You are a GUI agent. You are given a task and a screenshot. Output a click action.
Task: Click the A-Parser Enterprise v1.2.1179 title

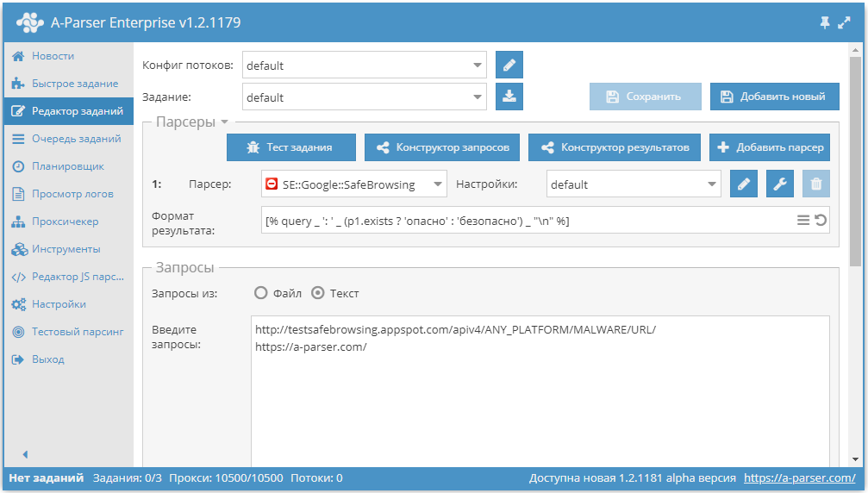(x=146, y=22)
